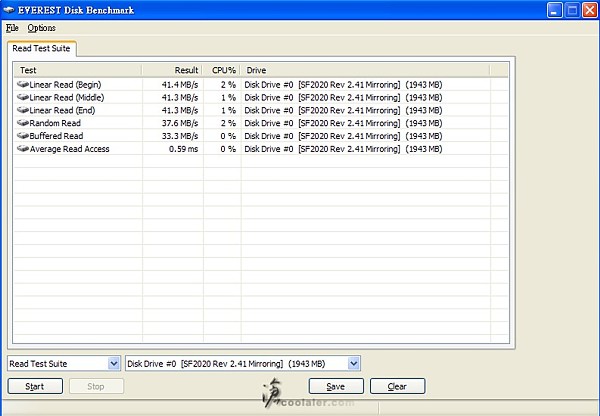Open the Read Test Suite dropdown arrow
This screenshot has height=416, width=600.
point(114,363)
